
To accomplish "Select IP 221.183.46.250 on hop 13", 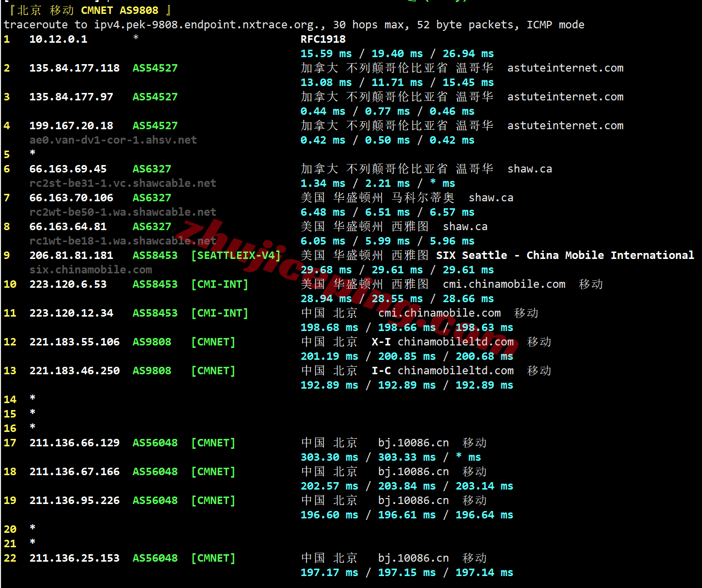I will coord(75,371).
